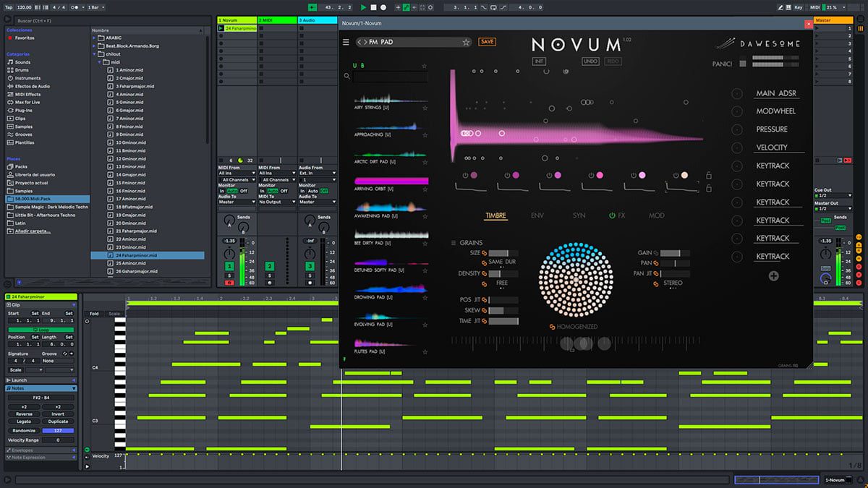Image resolution: width=868 pixels, height=488 pixels.
Task: Click the Duplicate notes button
Action: pyautogui.click(x=57, y=421)
